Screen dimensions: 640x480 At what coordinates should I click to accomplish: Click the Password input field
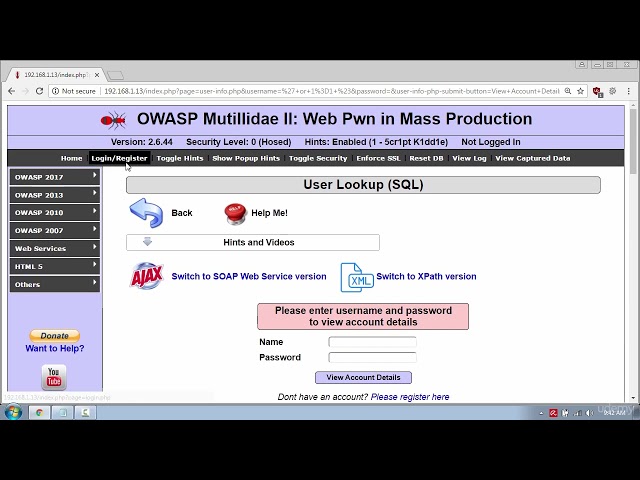(372, 358)
